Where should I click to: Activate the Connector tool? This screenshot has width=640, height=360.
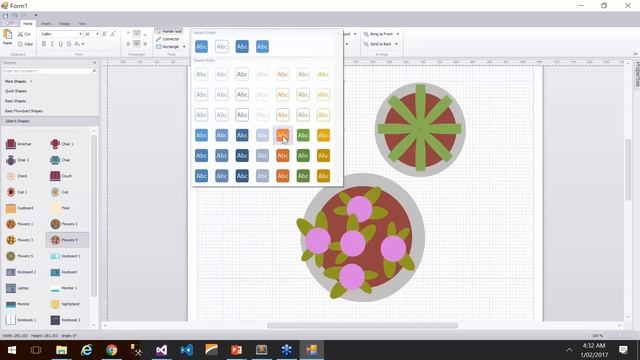pyautogui.click(x=168, y=39)
